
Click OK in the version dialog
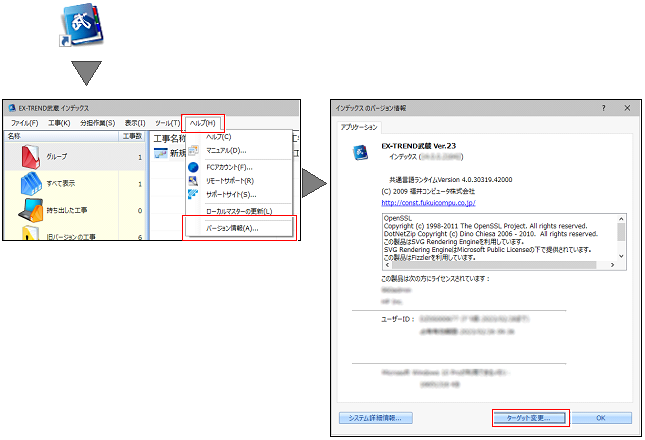point(601,418)
